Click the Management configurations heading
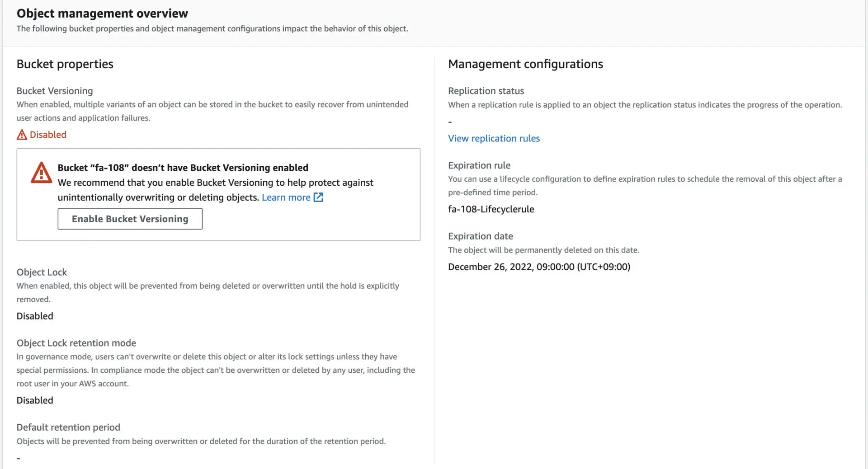The height and width of the screenshot is (469, 868). [x=525, y=64]
